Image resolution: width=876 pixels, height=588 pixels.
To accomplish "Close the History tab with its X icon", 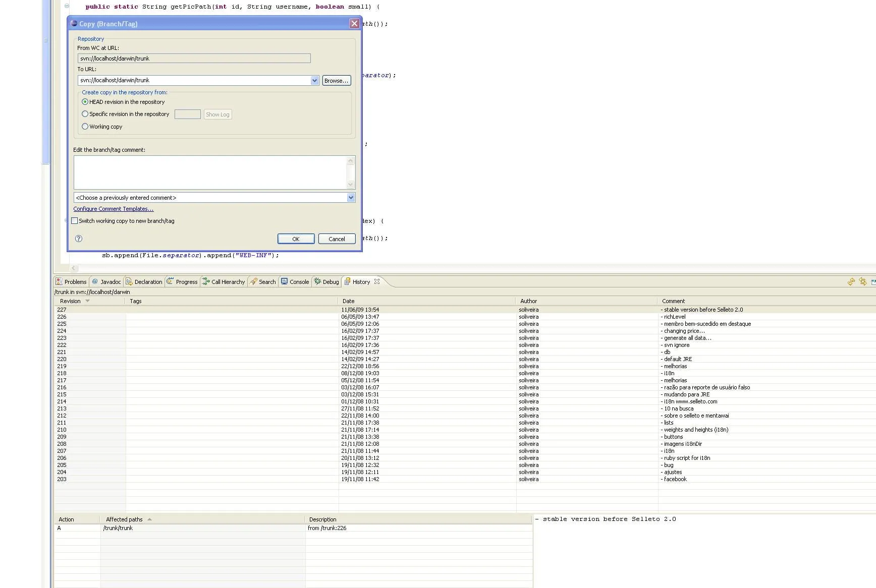I will coord(377,281).
